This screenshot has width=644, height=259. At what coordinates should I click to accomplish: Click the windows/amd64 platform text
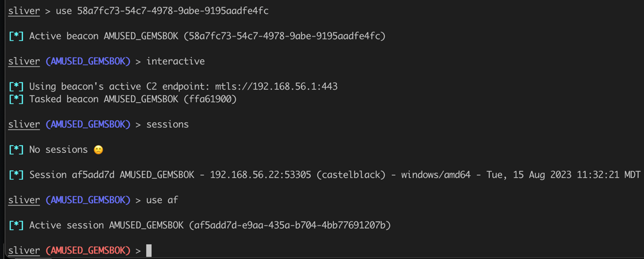(x=436, y=175)
